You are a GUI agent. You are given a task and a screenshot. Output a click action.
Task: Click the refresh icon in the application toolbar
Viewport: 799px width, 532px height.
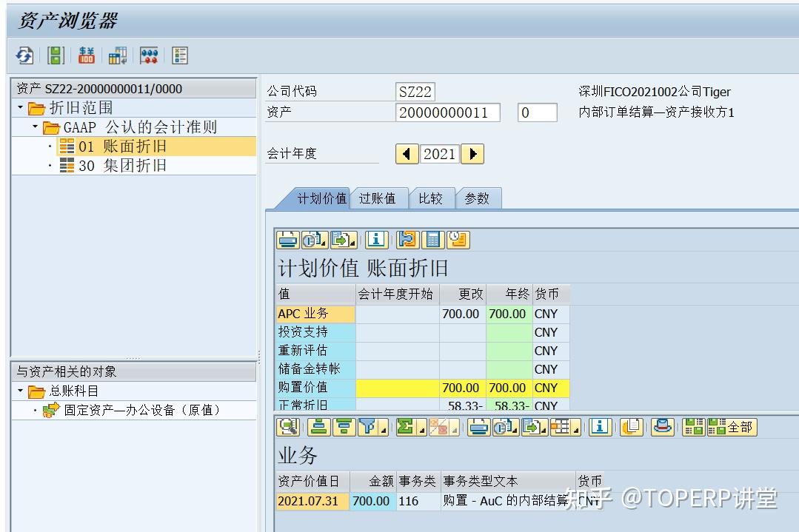click(24, 55)
